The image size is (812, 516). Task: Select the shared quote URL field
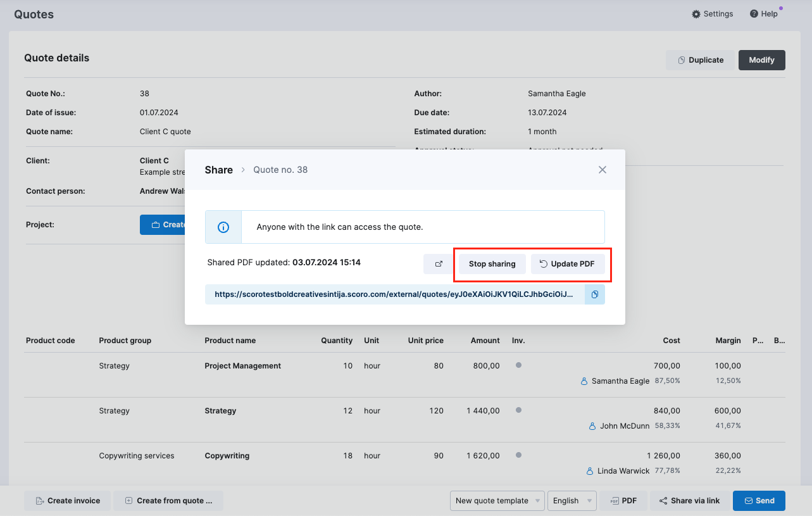pos(395,294)
